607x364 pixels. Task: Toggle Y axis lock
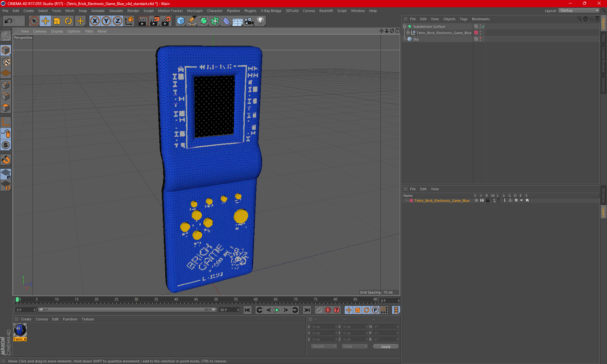click(x=106, y=21)
